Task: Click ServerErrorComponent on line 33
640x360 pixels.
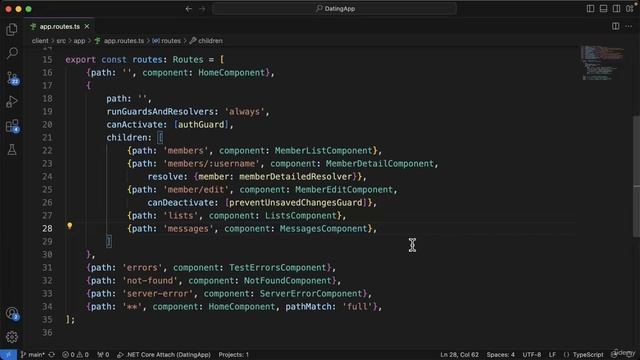Action: [x=311, y=293]
